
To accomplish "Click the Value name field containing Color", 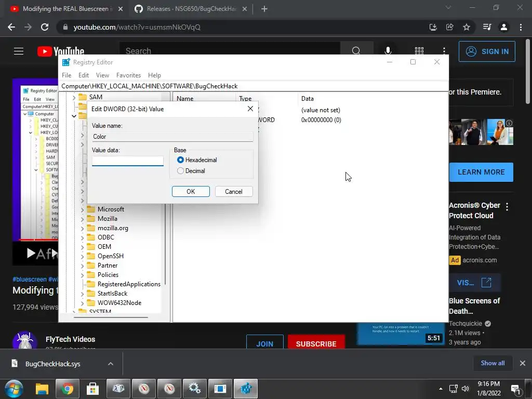I will click(172, 137).
